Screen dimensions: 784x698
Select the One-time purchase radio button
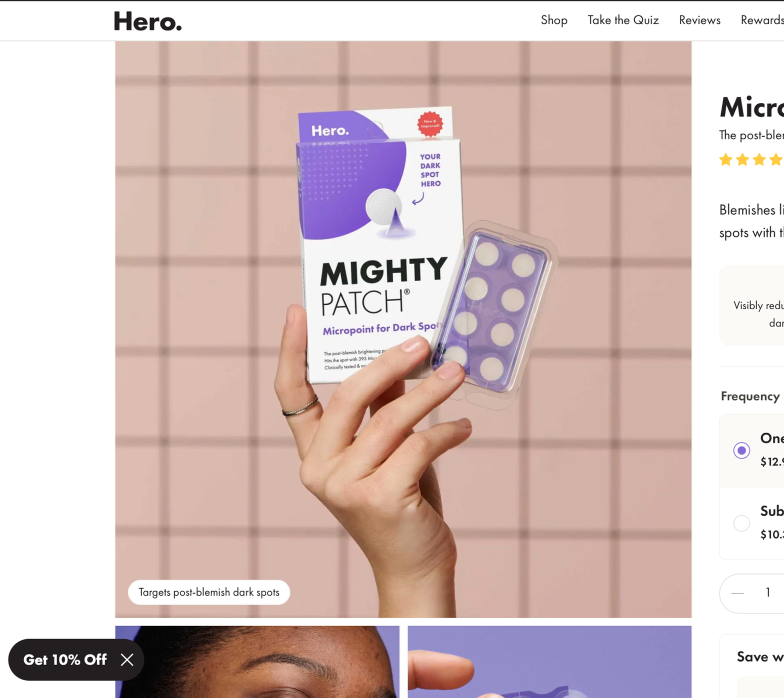point(741,450)
